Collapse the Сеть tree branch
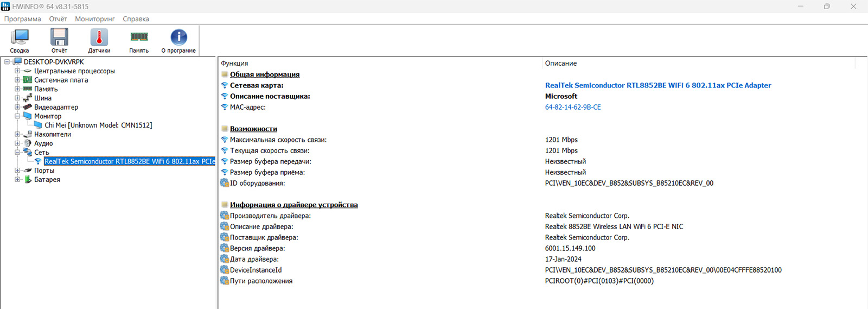The height and width of the screenshot is (309, 868). click(17, 153)
